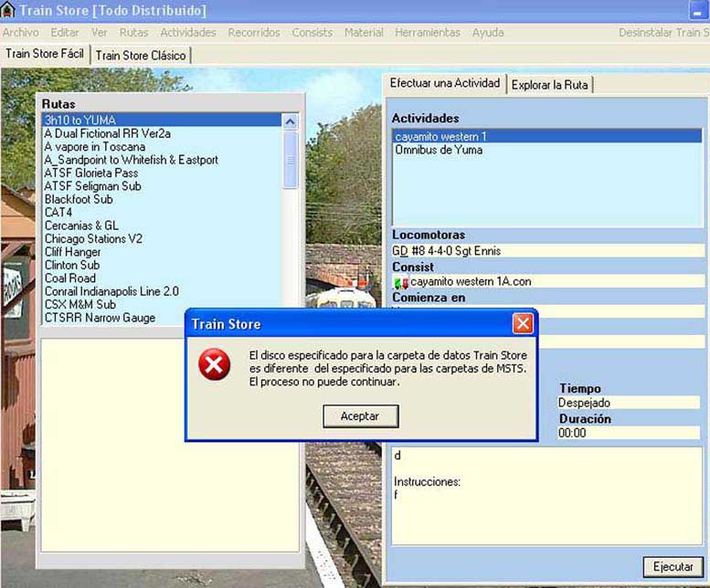Click the Ejecutar button
Image resolution: width=710 pixels, height=588 pixels.
pyautogui.click(x=673, y=567)
